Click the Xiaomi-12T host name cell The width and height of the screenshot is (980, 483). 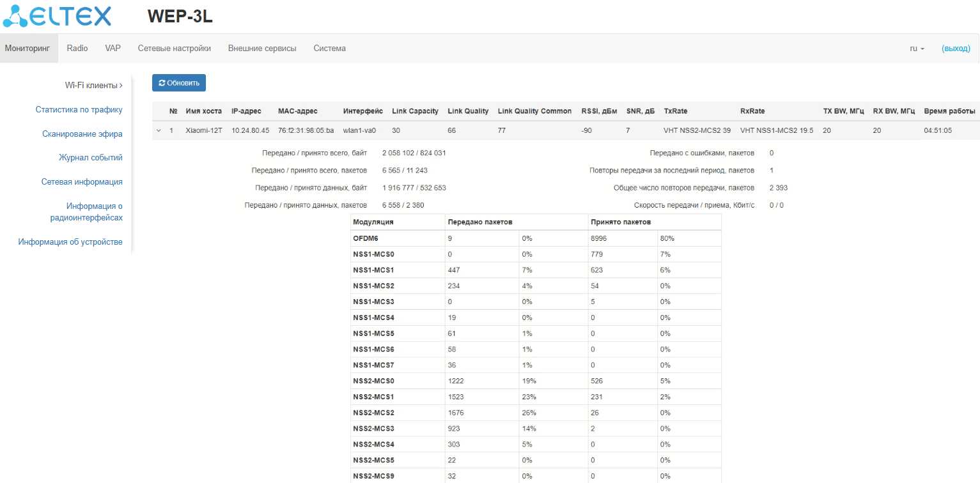pyautogui.click(x=203, y=130)
